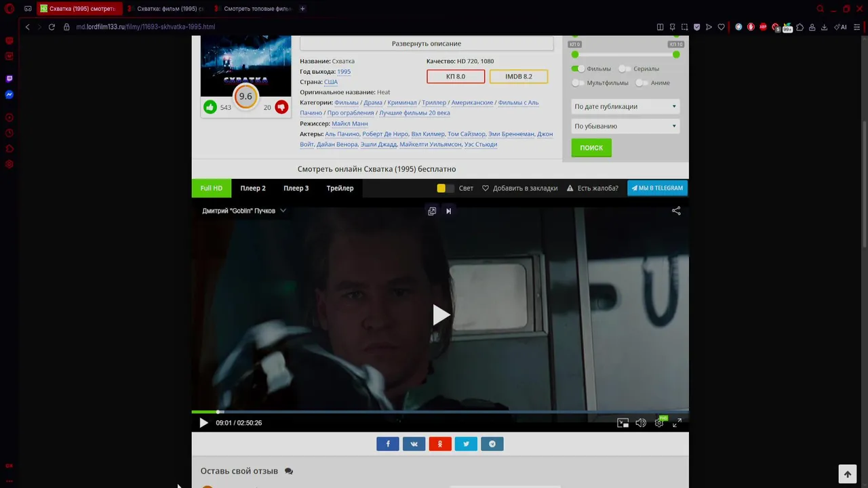Toggle picture-in-picture in player controls

623,423
